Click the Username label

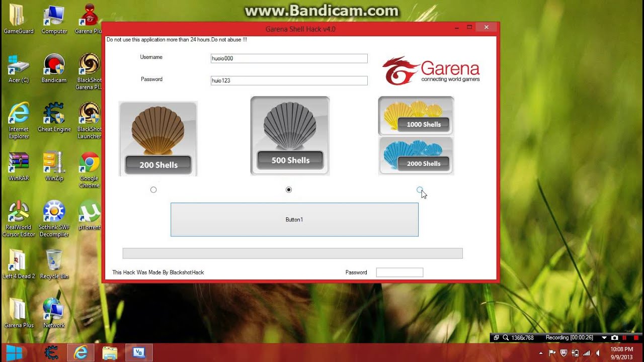pos(151,57)
